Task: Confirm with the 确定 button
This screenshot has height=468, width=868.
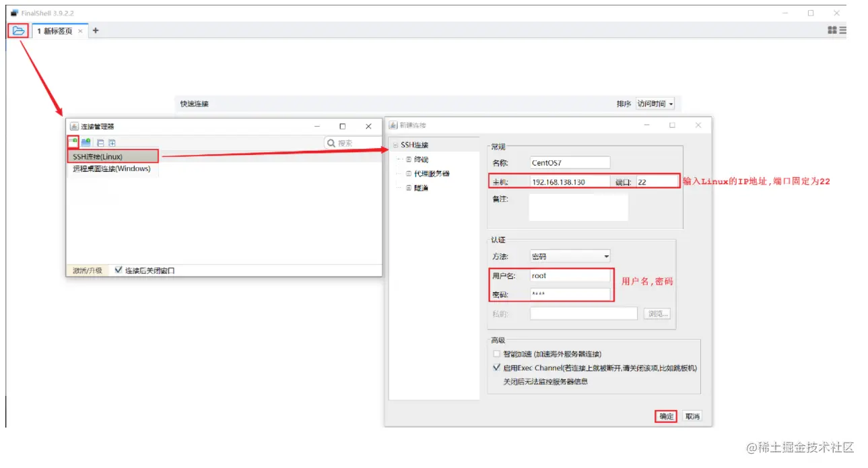Action: point(667,416)
